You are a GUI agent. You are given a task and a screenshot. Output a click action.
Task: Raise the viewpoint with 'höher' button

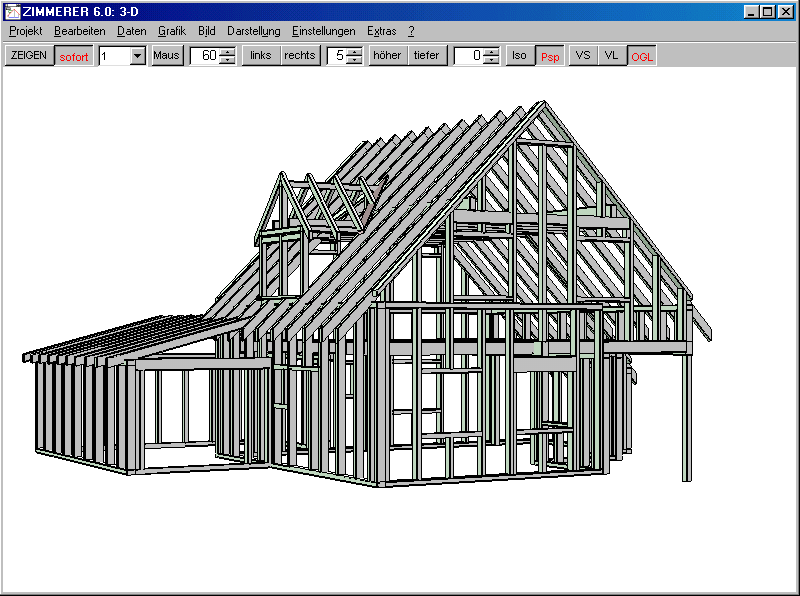point(387,56)
